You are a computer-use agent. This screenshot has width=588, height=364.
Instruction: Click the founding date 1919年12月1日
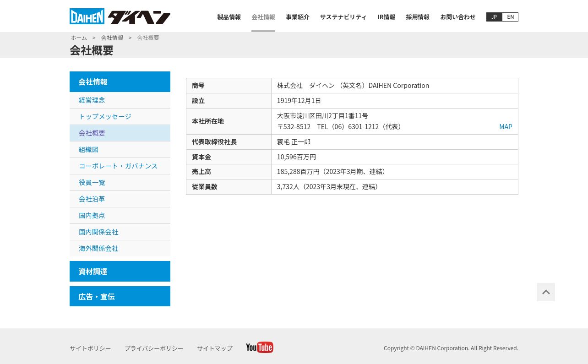coord(299,101)
